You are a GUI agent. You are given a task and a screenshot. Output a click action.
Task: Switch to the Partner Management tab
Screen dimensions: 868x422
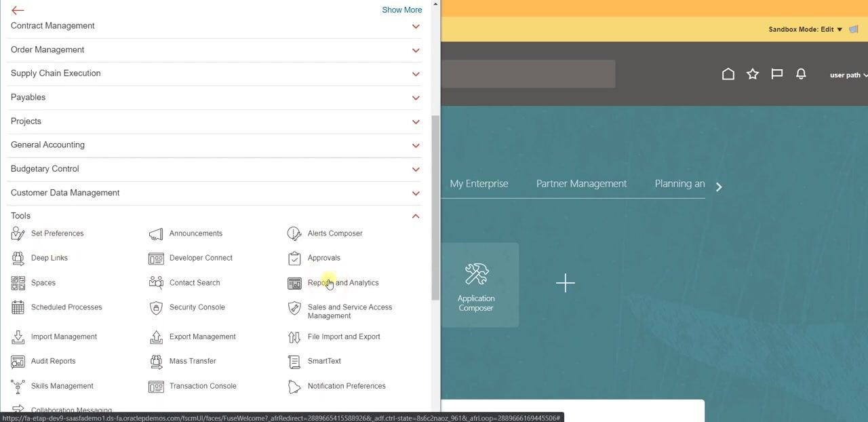(x=581, y=184)
